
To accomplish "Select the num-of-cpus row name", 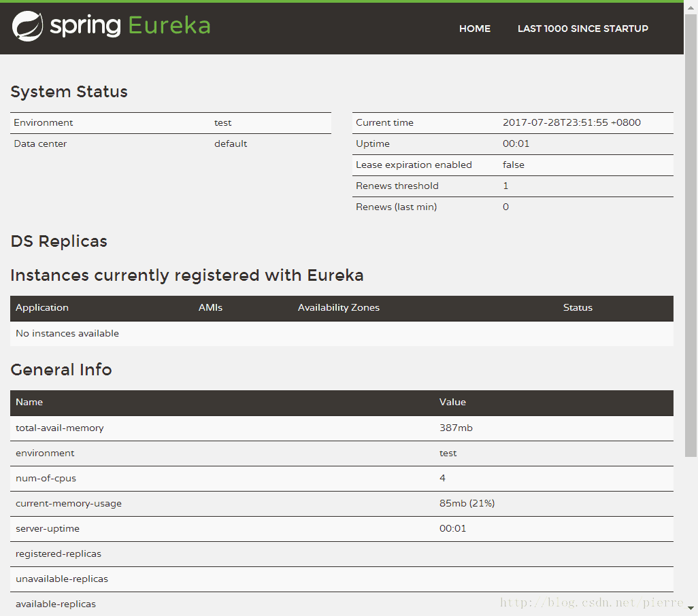I will point(46,479).
